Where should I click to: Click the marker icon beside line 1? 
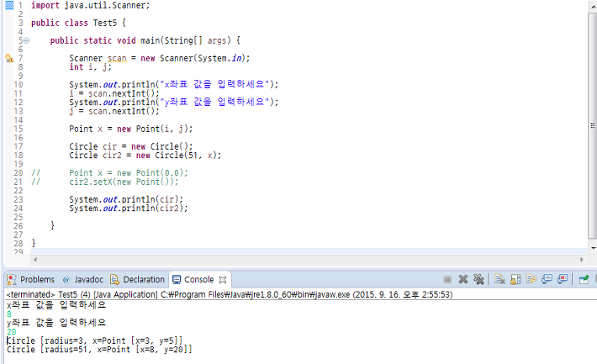coord(9,5)
